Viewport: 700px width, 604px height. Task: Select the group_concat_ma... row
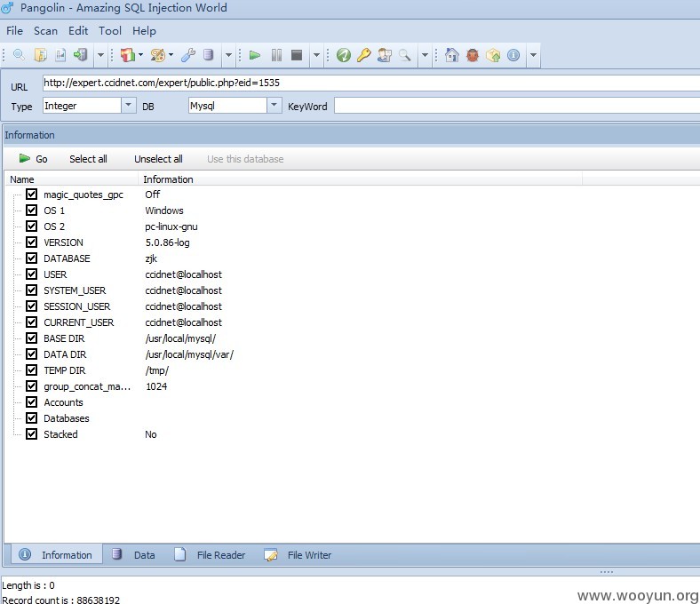pyautogui.click(x=87, y=386)
